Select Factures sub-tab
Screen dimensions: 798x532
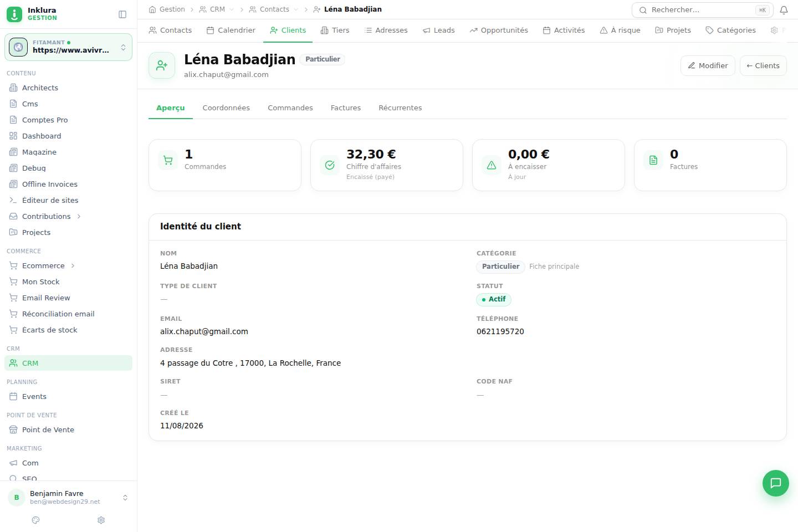346,108
